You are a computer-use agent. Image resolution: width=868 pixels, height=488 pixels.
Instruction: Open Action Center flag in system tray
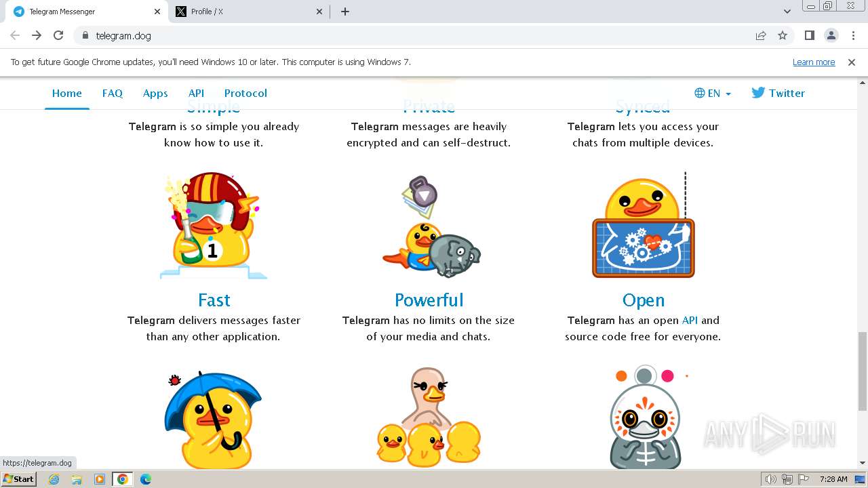803,479
